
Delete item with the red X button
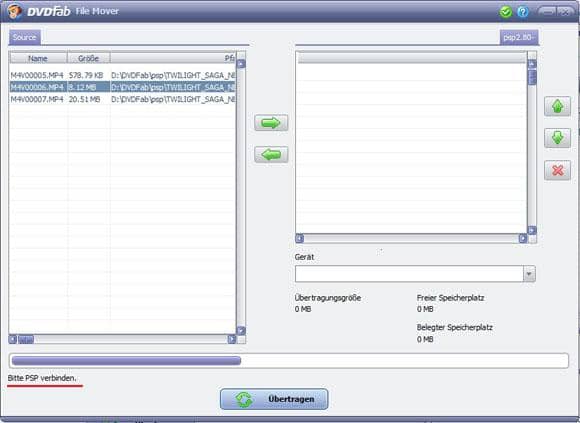557,170
